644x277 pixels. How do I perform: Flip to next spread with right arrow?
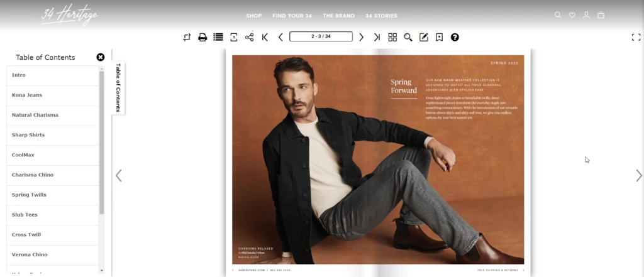click(x=639, y=176)
